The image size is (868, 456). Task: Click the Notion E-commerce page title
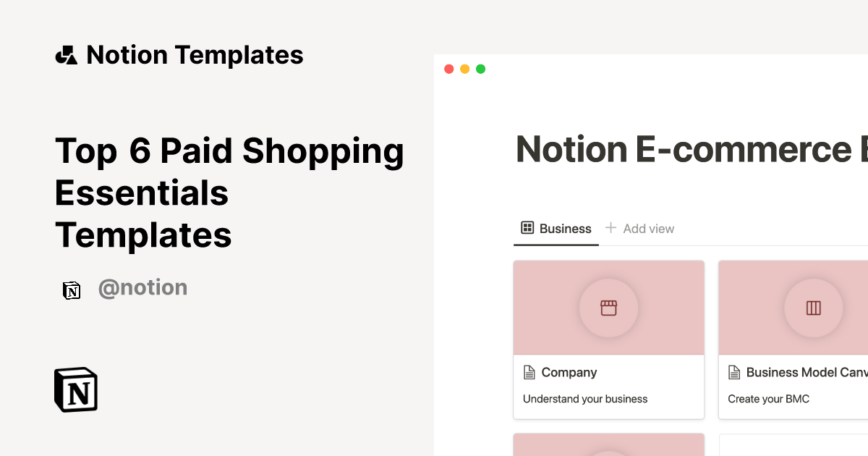pyautogui.click(x=687, y=149)
